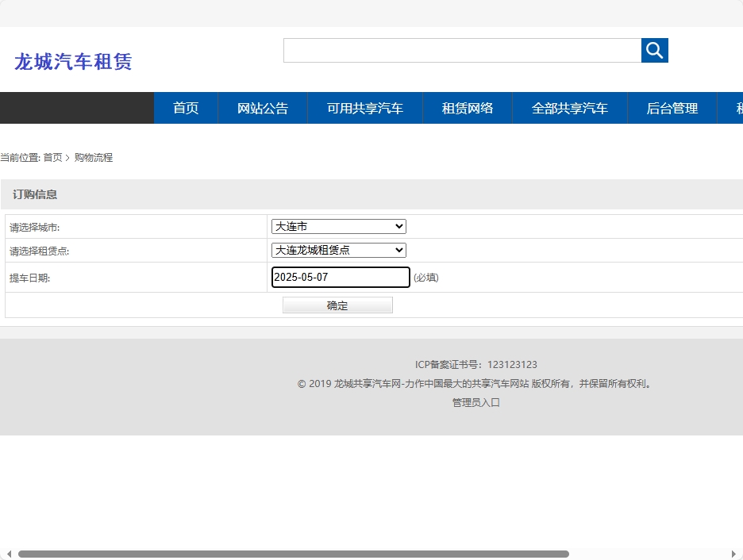Open the rental point dropdown showing 大连龙城租赁点

point(337,250)
